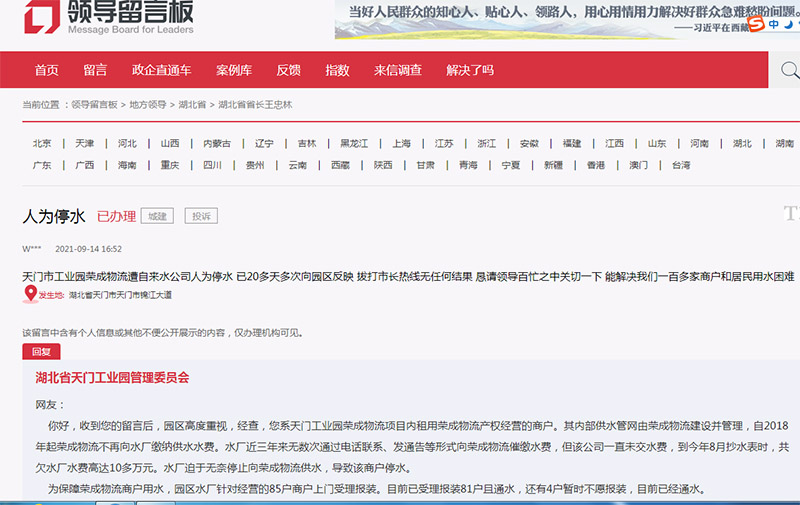Open 地方领导 in the breadcrumb

(148, 105)
